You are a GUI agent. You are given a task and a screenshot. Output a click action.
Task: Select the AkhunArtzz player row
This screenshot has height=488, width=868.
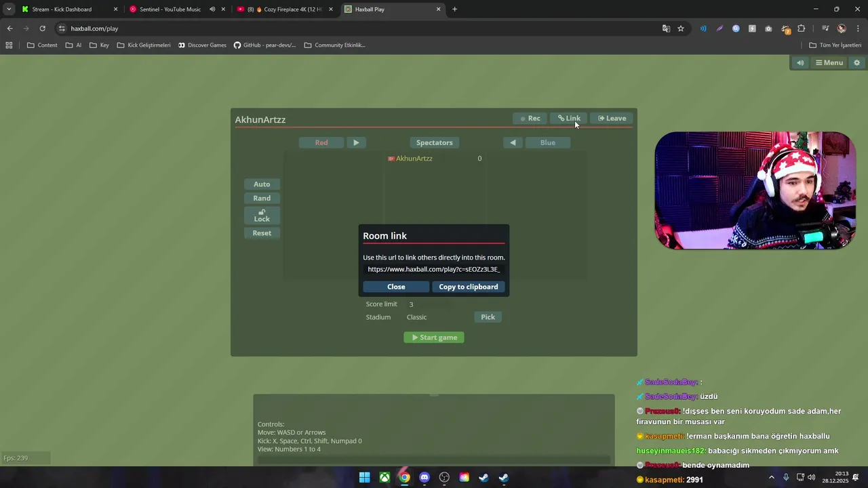pos(434,158)
